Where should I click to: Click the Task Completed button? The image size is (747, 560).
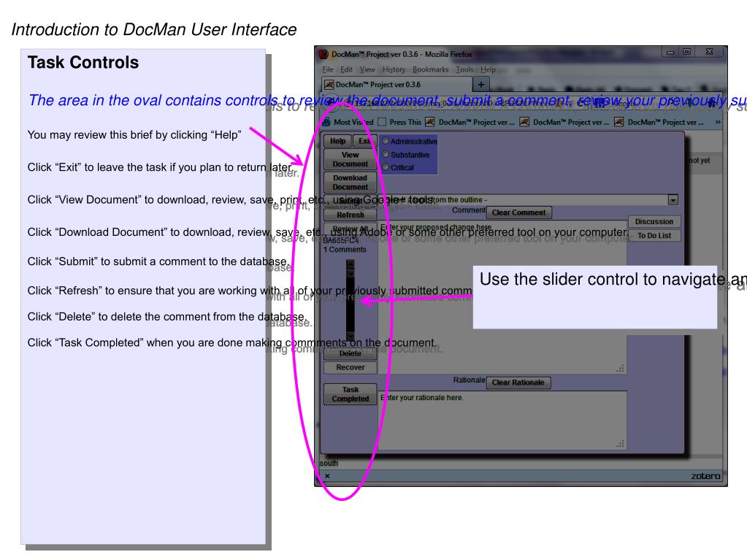350,394
